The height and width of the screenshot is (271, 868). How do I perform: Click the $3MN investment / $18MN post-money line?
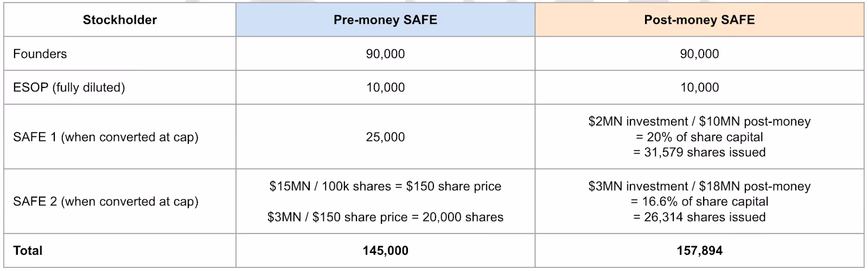click(699, 186)
